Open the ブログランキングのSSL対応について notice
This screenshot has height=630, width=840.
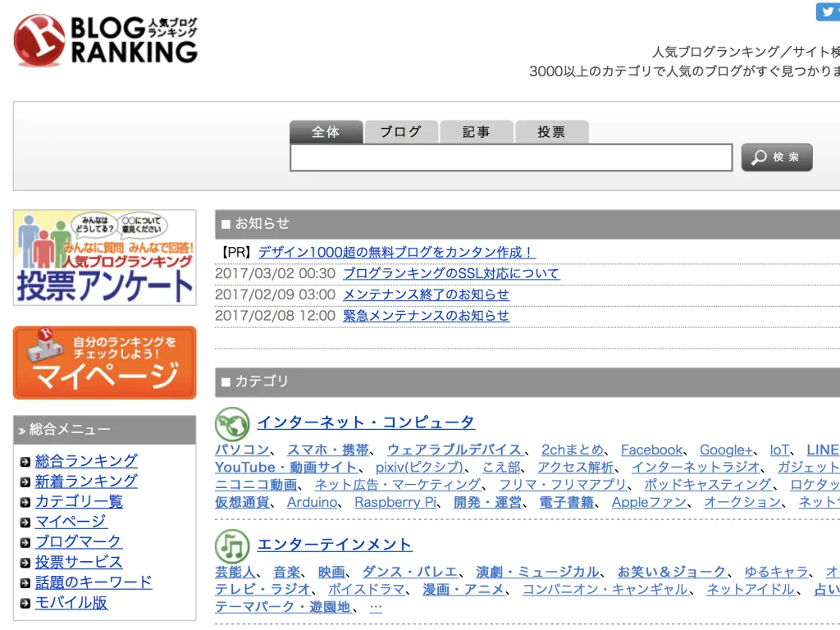[x=451, y=273]
